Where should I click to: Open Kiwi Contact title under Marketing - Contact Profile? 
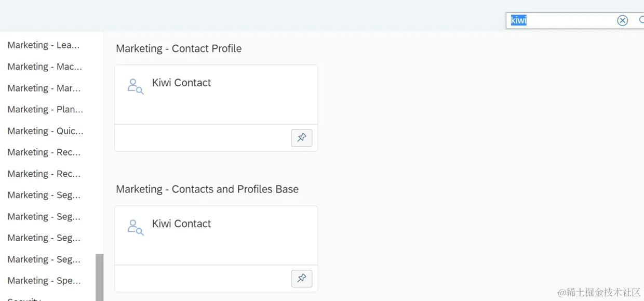181,83
